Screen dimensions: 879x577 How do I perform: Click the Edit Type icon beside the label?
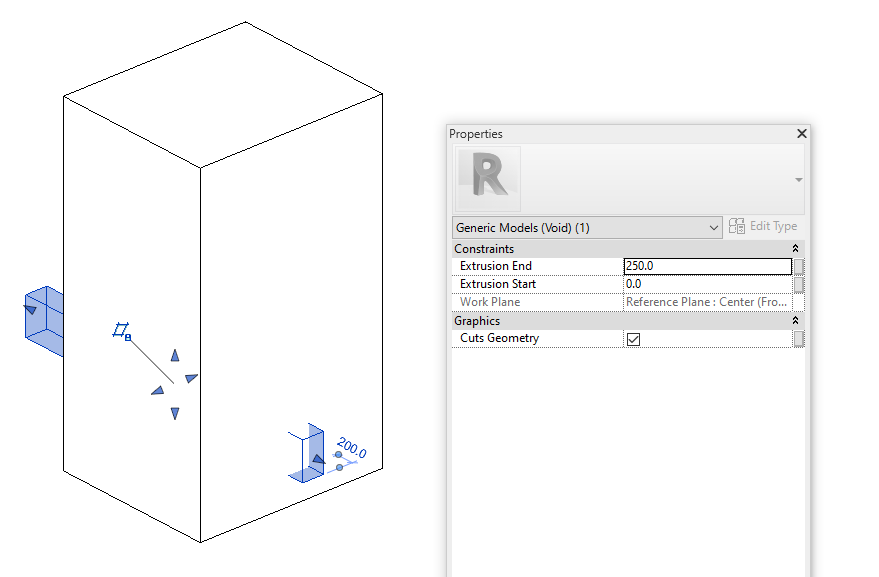(x=737, y=226)
